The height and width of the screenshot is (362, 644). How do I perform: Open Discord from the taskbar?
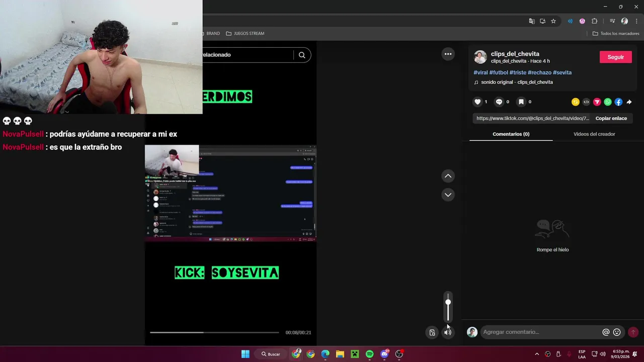(384, 354)
